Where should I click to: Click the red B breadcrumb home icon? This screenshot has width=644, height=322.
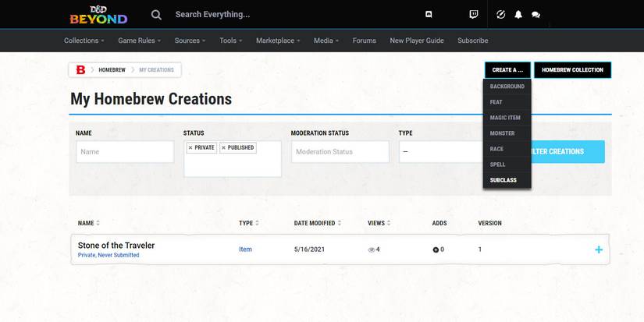tap(80, 70)
